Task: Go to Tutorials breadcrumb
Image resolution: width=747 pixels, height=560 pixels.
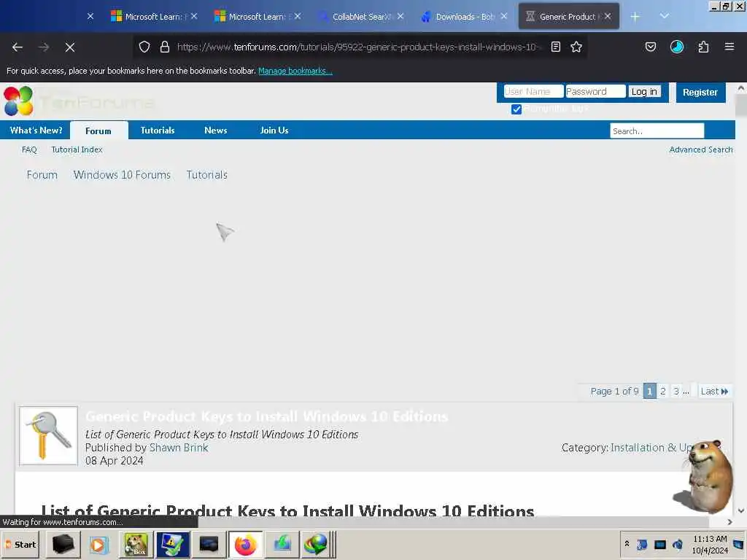Action: [206, 175]
